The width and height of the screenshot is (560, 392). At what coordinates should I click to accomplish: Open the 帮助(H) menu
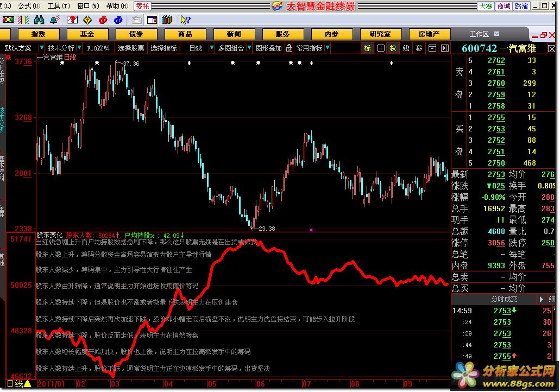coord(117,6)
